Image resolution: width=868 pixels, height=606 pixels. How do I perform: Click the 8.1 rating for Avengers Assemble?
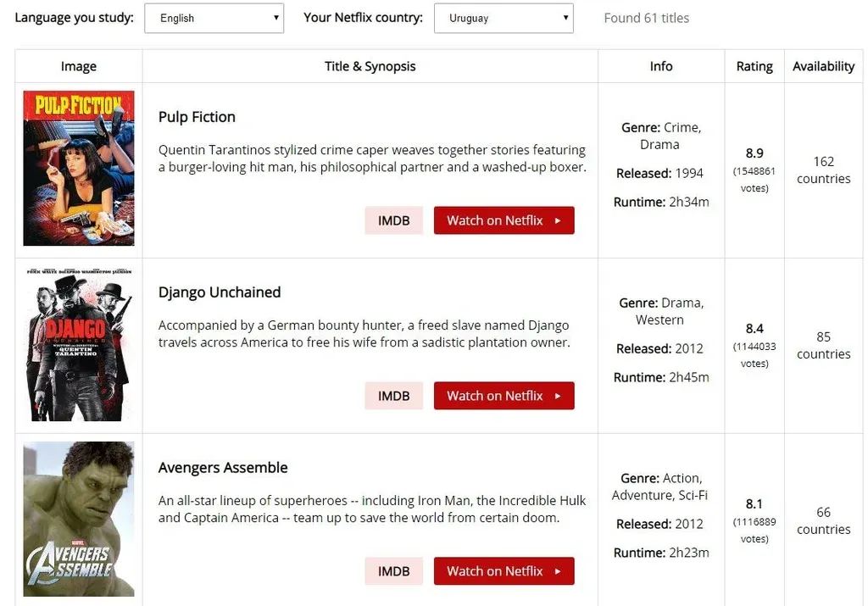point(754,504)
